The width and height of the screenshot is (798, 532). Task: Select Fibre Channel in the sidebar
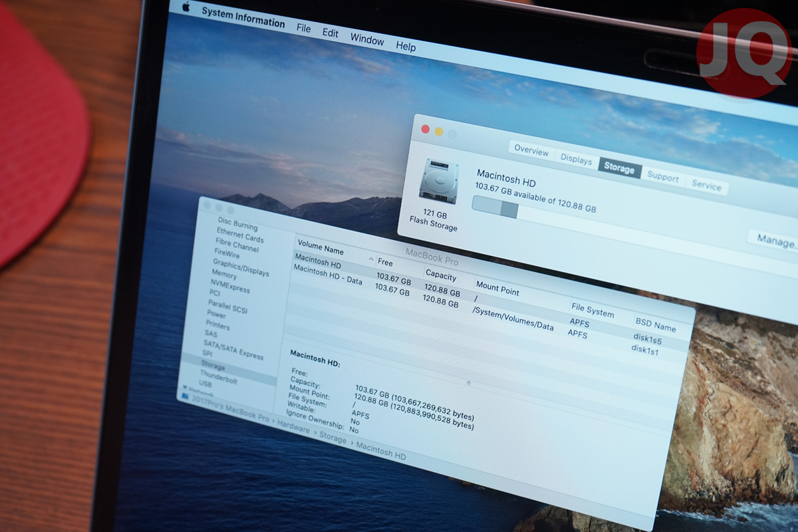[x=237, y=245]
